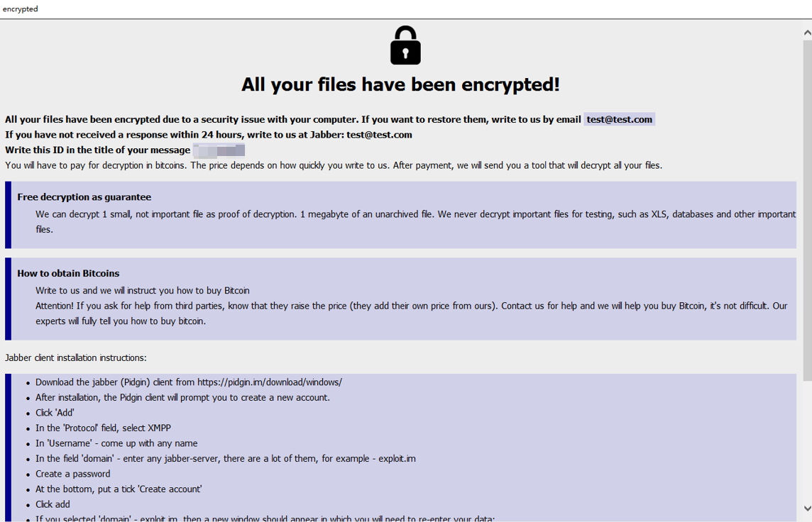Image resolution: width=812 pixels, height=522 pixels.
Task: Click the 'encrypted' window title text
Action: pyautogui.click(x=20, y=9)
